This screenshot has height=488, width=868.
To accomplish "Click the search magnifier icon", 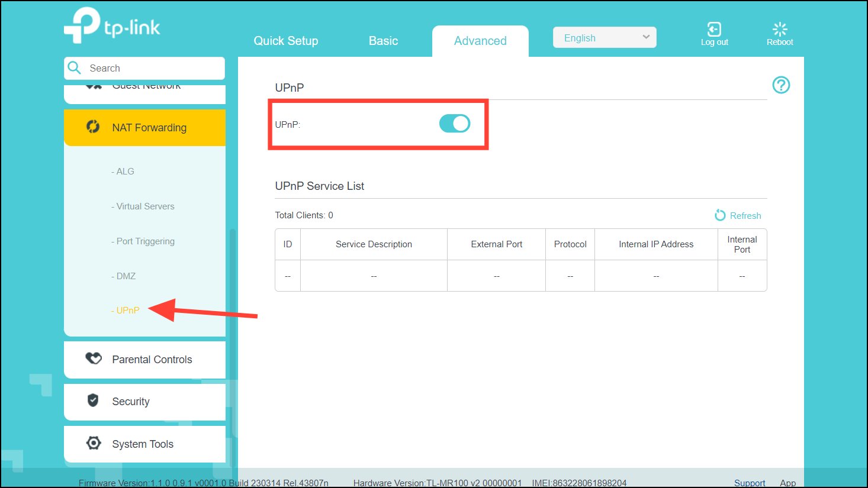I will pyautogui.click(x=75, y=68).
